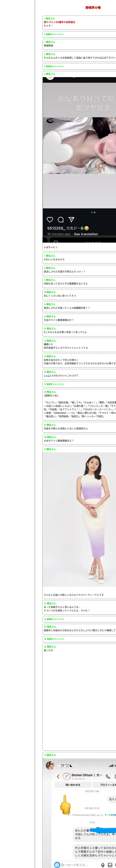Click post 18 語録まとめ heading

pos(51,396)
